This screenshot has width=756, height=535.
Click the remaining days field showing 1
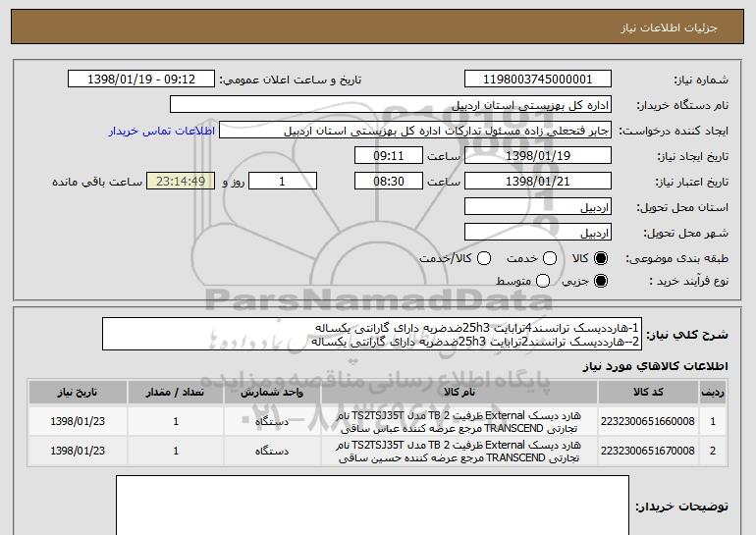(283, 182)
